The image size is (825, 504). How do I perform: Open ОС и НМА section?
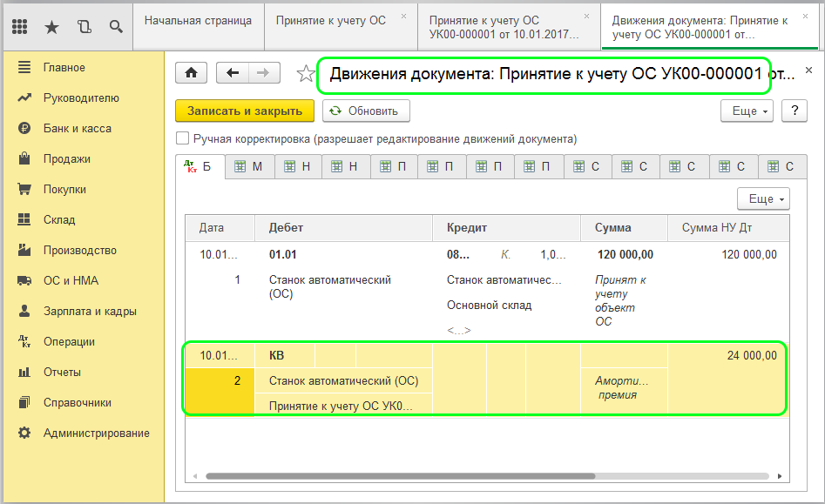pyautogui.click(x=71, y=280)
